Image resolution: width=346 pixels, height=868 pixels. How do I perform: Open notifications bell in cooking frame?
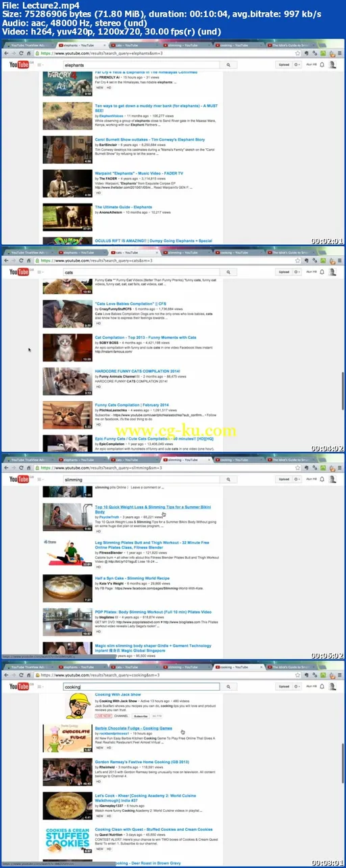(x=322, y=686)
